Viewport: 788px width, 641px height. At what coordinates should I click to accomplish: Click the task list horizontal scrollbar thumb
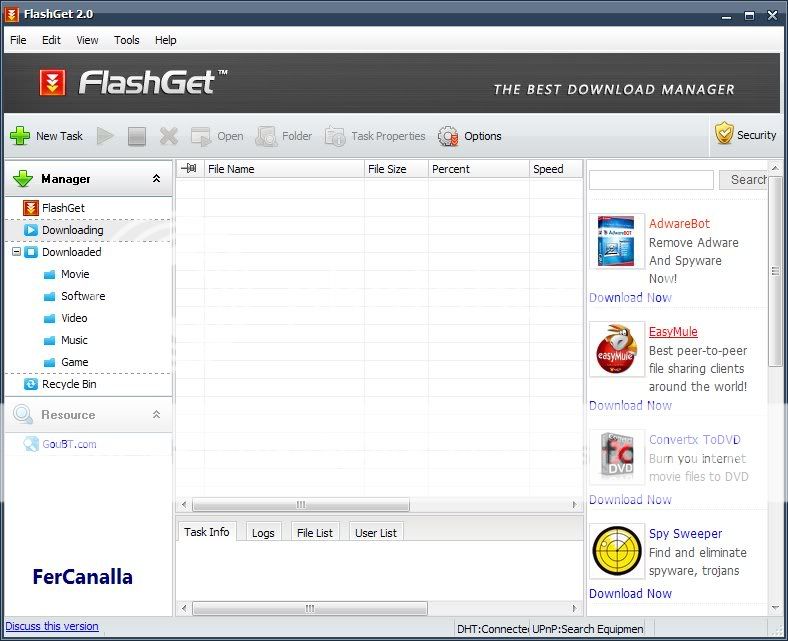(301, 504)
